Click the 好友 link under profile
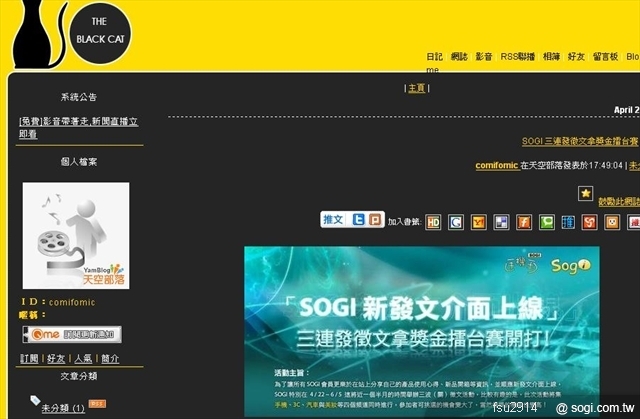Viewport: 640px width, 419px height. [x=56, y=359]
